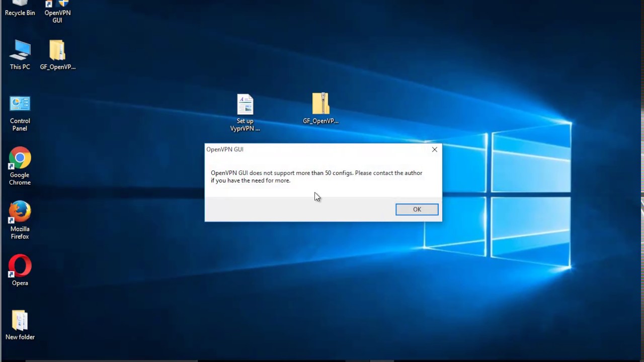The width and height of the screenshot is (644, 362).
Task: Click the '50 configs' error message text
Action: coord(316,176)
